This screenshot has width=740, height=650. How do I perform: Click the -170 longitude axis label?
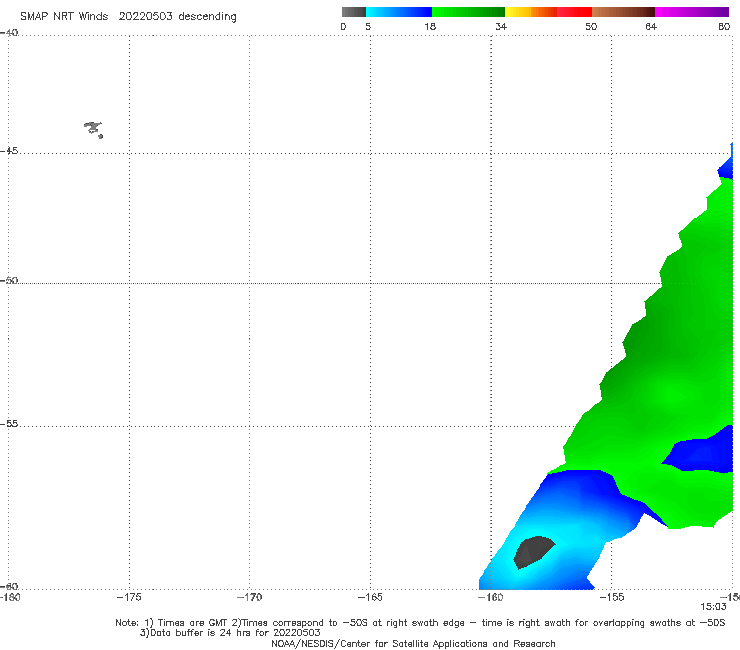(249, 597)
